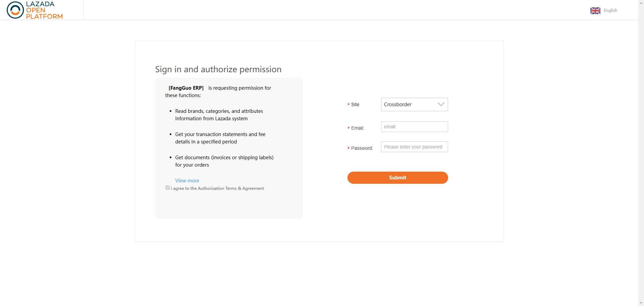This screenshot has width=644, height=306.
Task: Click the "Sign in and authorize permission" heading
Action: click(218, 69)
